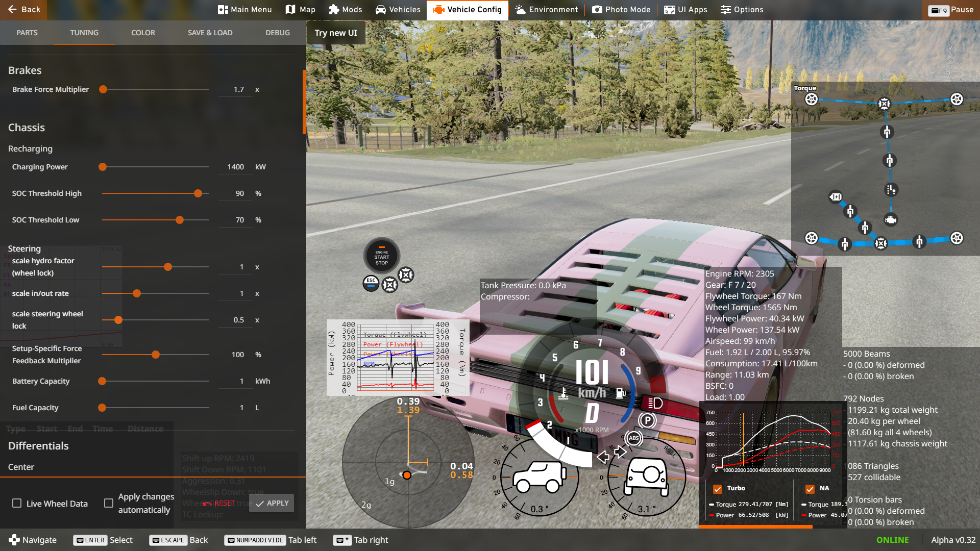Click the parking brake P indicator
The width and height of the screenshot is (980, 551).
tap(647, 420)
